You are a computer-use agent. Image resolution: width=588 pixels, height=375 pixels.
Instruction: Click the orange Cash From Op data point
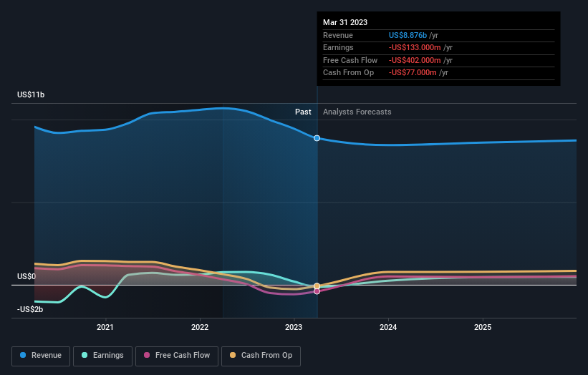(x=317, y=286)
